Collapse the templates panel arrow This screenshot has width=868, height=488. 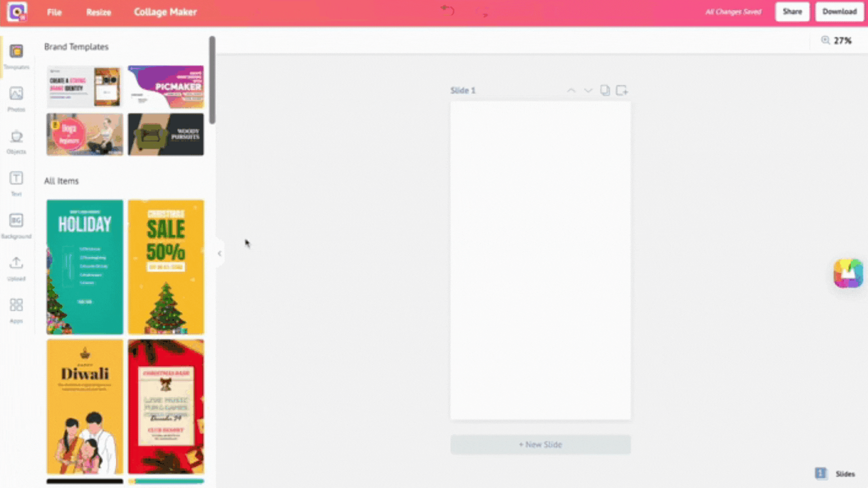point(220,253)
